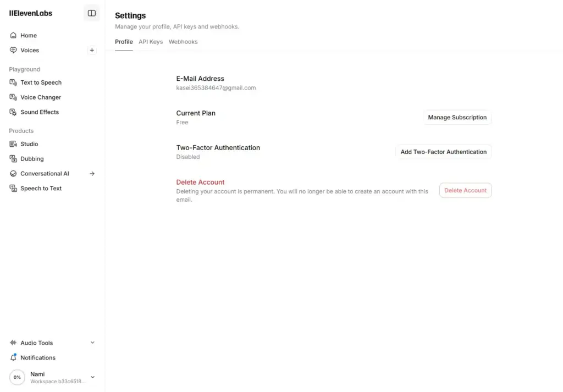Click the Two-Factor Authentication label
This screenshot has width=563, height=392.
tap(218, 147)
